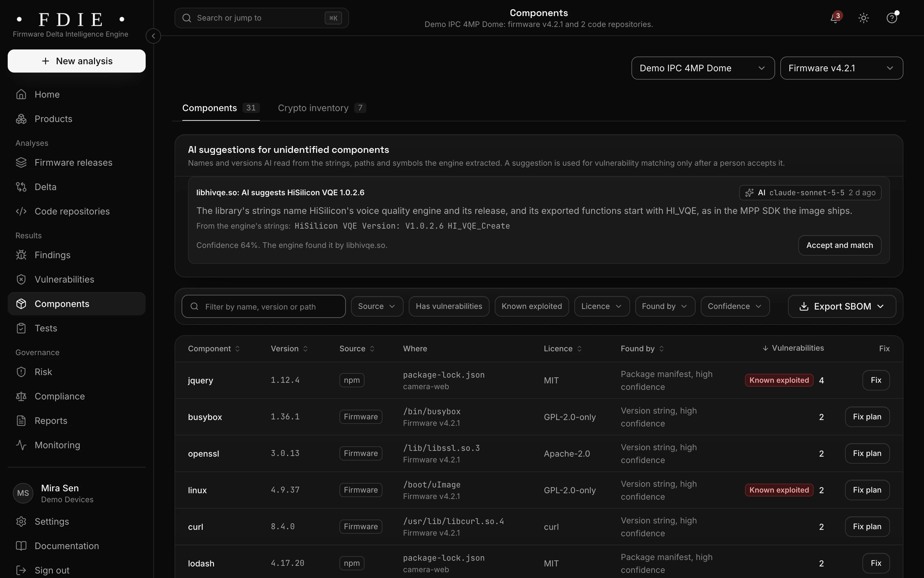Open Products in sidebar

click(x=77, y=119)
